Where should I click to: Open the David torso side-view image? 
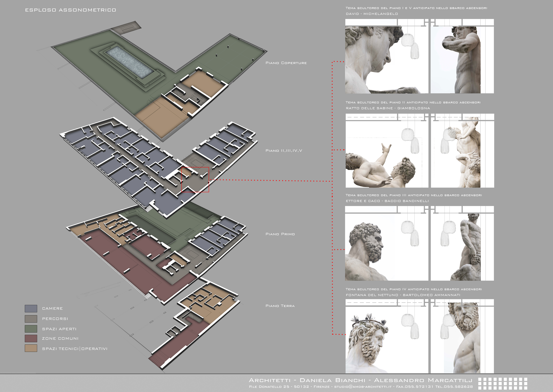[462, 56]
